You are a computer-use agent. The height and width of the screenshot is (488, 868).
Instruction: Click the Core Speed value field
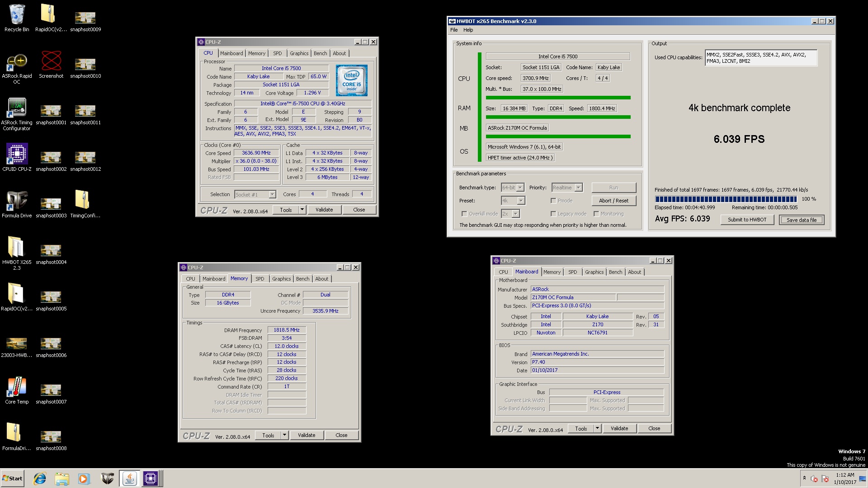click(x=256, y=153)
